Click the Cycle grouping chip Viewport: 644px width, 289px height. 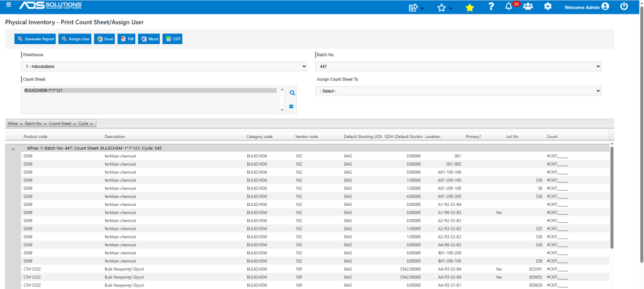tap(86, 123)
